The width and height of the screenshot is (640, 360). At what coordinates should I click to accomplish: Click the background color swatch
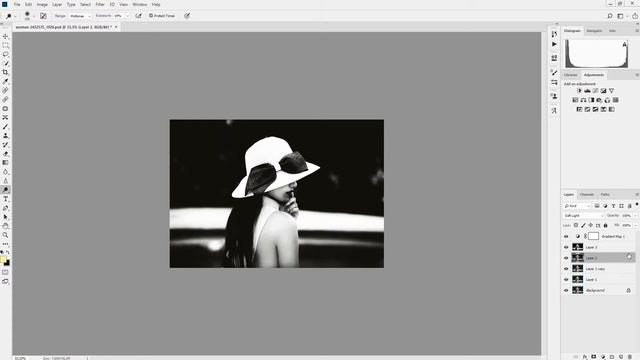coord(7,263)
